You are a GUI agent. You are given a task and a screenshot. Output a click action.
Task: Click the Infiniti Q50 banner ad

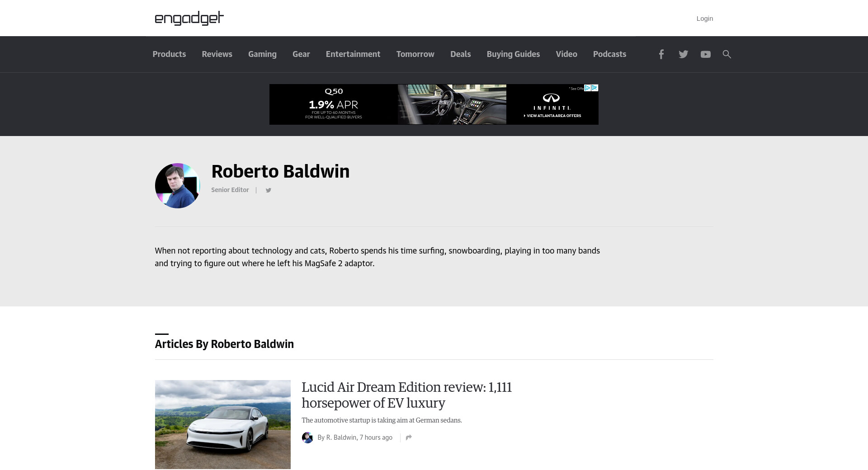[434, 104]
